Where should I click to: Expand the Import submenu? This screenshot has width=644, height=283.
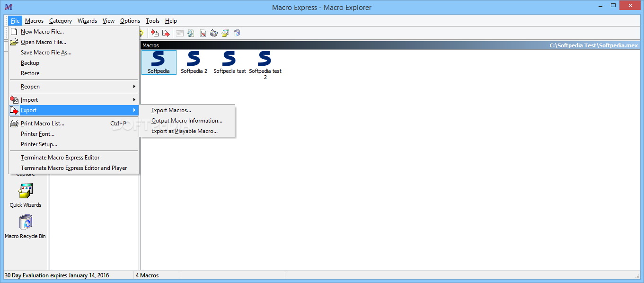coord(73,100)
